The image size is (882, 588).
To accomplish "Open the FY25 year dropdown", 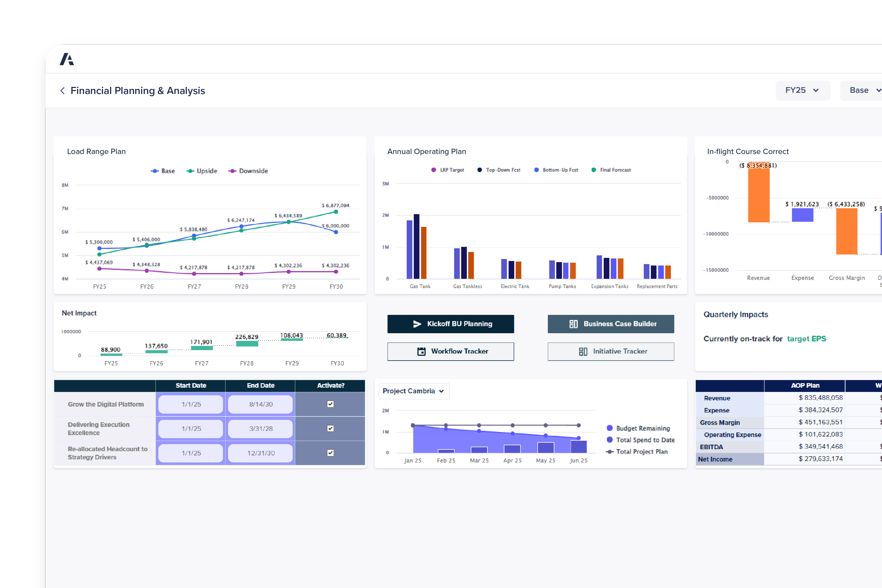I will point(803,90).
